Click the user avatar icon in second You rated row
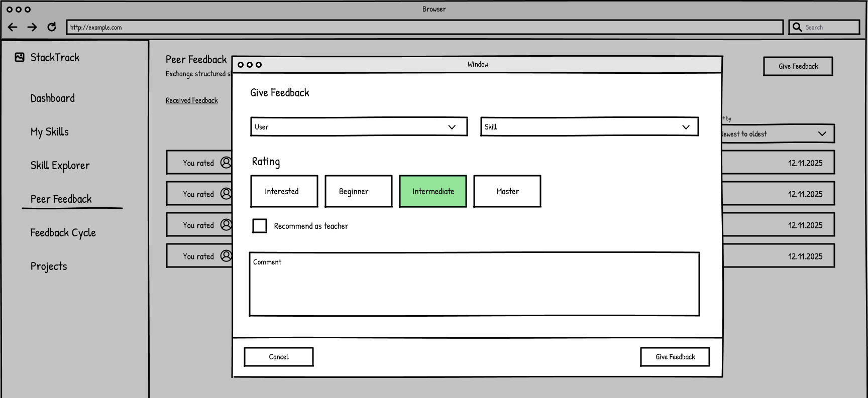Viewport: 868px width, 398px height. [x=226, y=194]
